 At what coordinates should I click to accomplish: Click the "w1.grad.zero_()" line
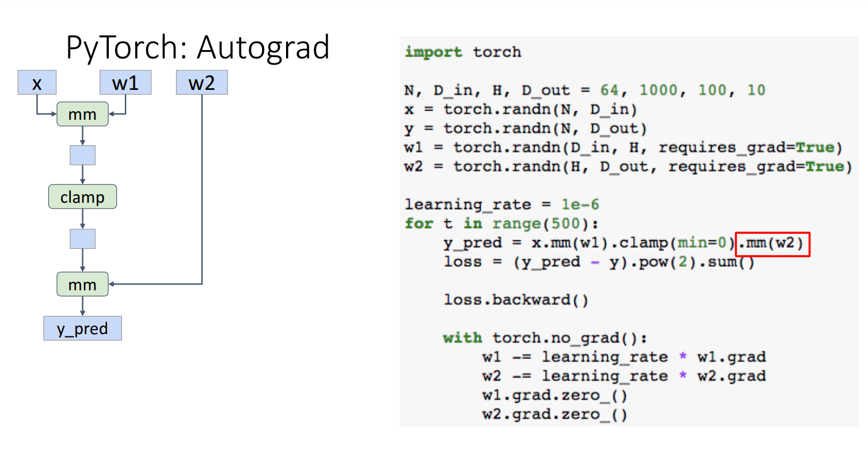click(555, 396)
